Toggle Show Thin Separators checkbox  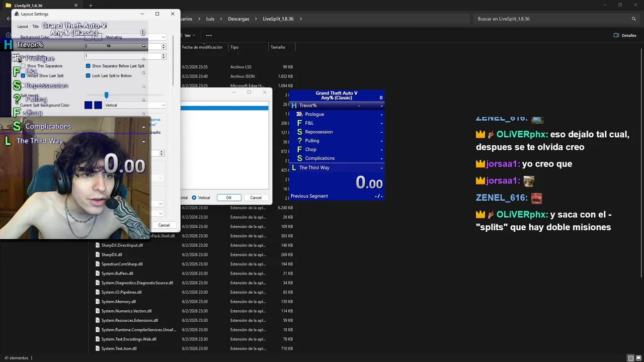pyautogui.click(x=23, y=66)
